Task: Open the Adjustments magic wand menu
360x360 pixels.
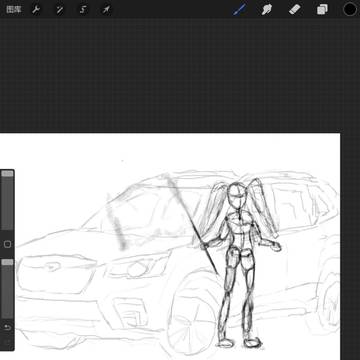Action: coord(60,10)
